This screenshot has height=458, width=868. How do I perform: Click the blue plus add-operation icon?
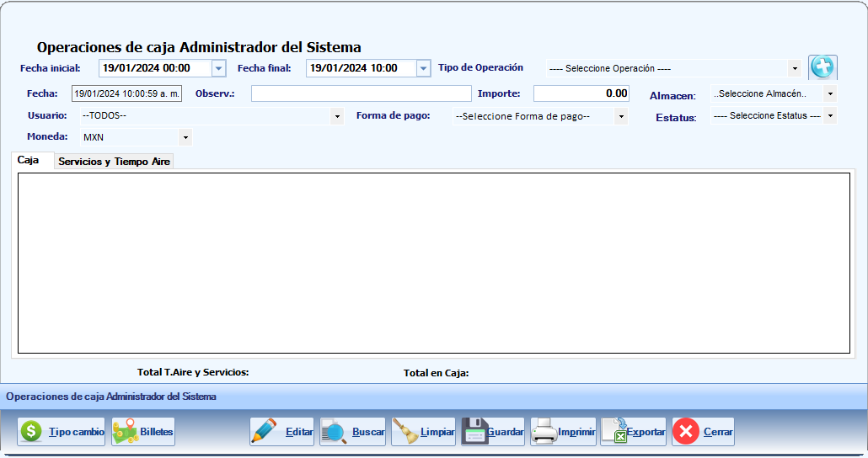pyautogui.click(x=822, y=67)
